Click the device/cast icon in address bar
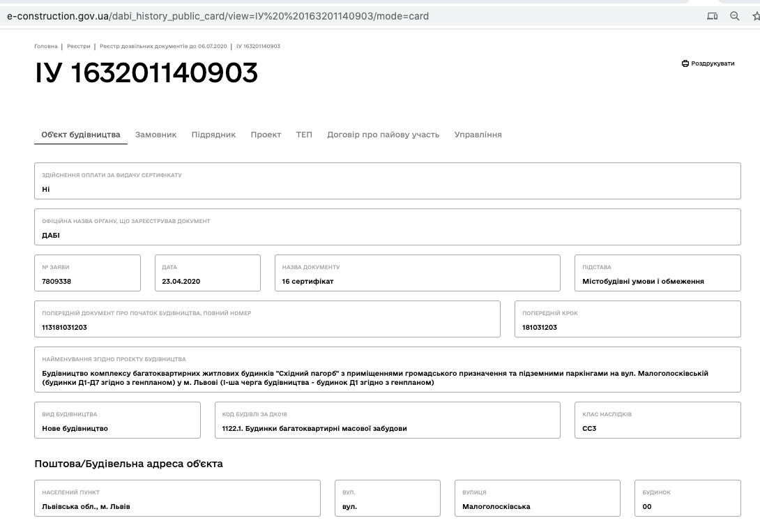Image resolution: width=760 pixels, height=532 pixels. coord(712,16)
